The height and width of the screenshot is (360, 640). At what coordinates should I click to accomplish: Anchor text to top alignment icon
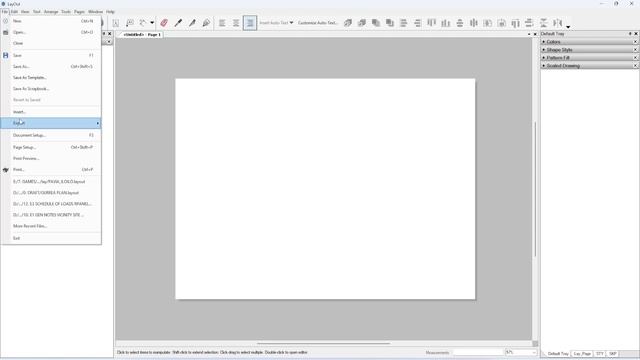click(222, 23)
